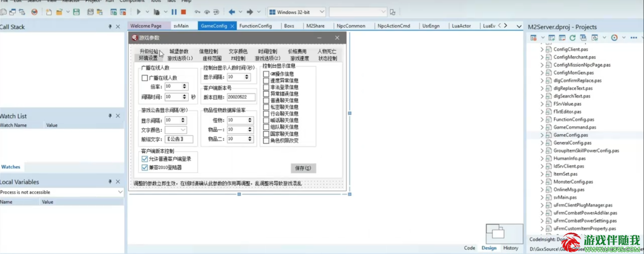Click the 版本日期 input field

241,97
